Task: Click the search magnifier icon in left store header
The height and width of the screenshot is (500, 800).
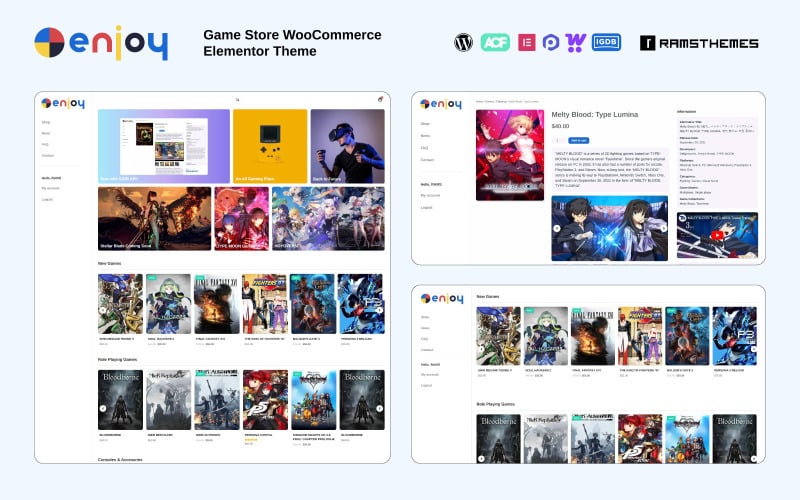Action: pos(237,100)
